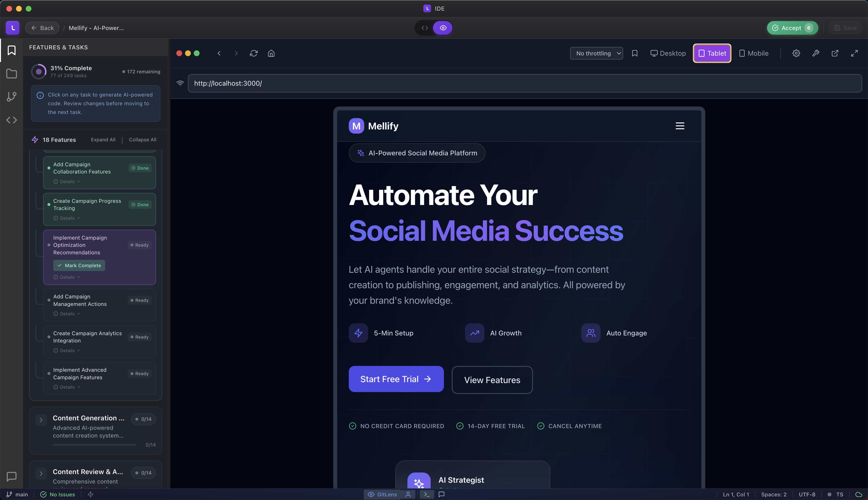Open Mellify hamburger menu
The height and width of the screenshot is (500, 868).
point(680,126)
